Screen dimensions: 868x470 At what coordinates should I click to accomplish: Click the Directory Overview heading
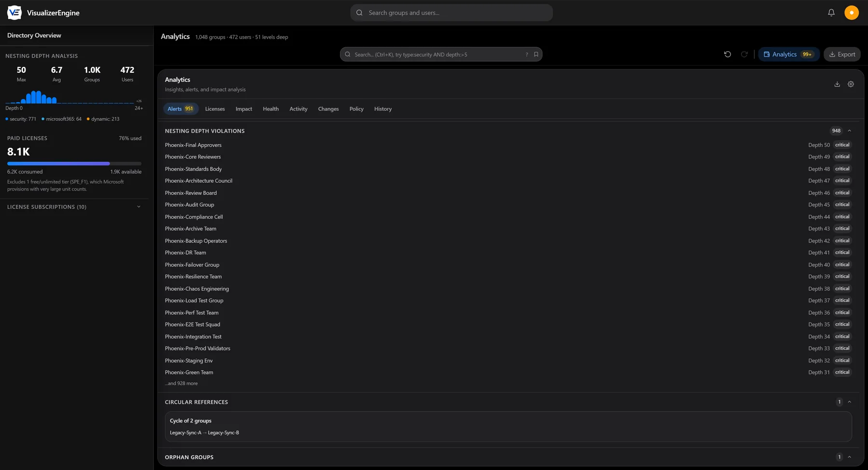click(34, 35)
